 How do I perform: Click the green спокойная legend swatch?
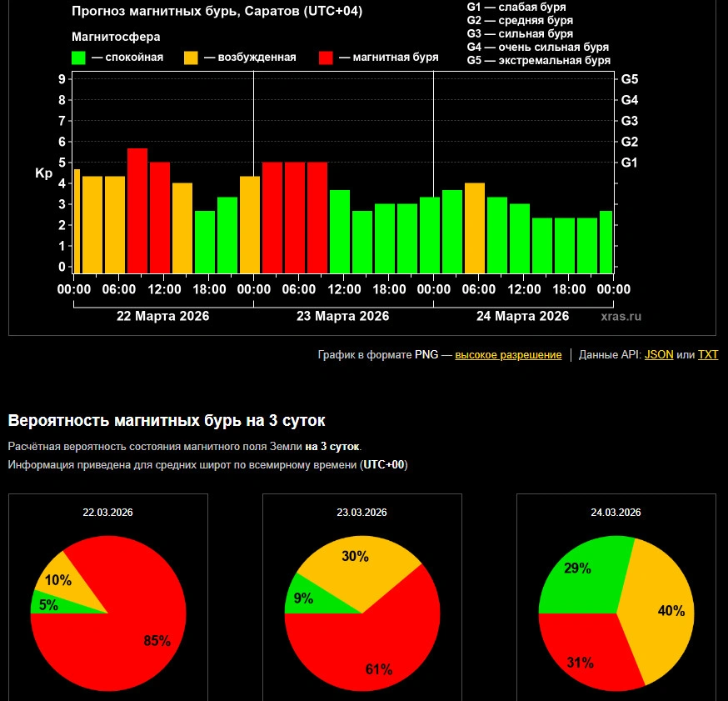tap(79, 58)
